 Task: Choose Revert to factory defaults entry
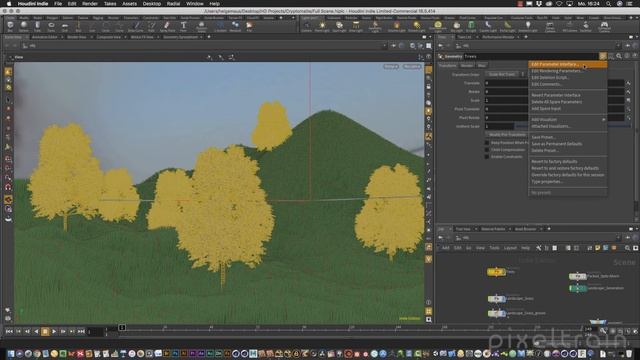tap(567, 162)
